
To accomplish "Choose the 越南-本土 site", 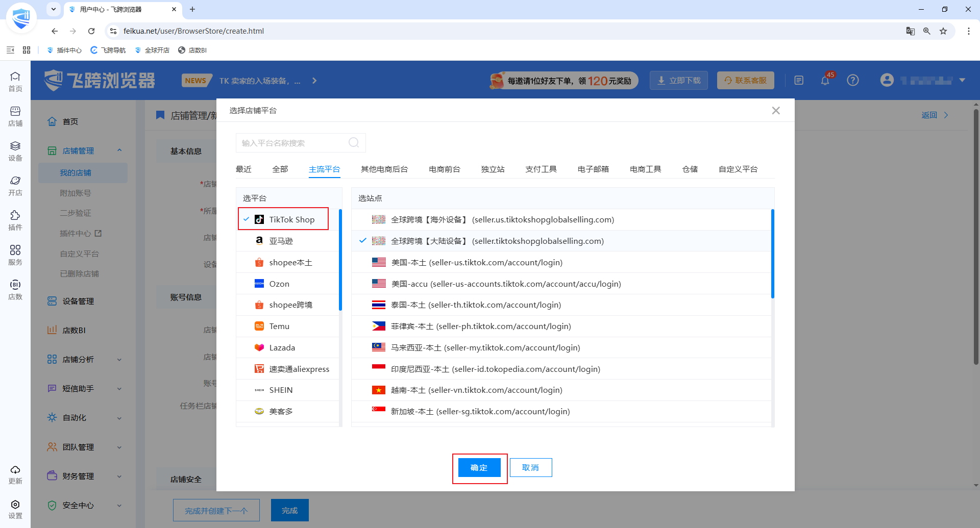I will [x=561, y=390].
